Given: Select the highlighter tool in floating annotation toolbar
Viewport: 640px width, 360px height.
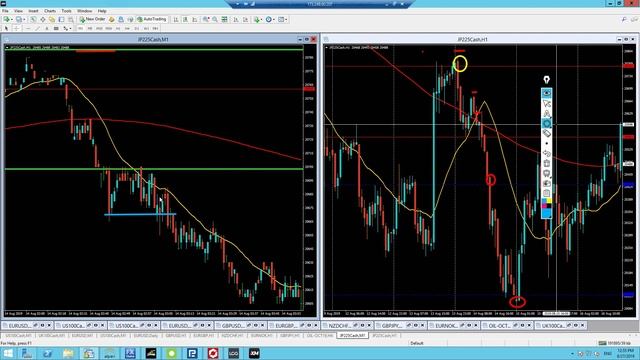Looking at the screenshot, I should point(547,113).
